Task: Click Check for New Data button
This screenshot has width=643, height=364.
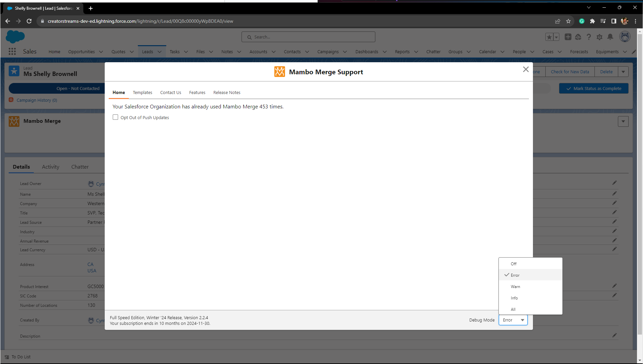Action: pyautogui.click(x=570, y=72)
